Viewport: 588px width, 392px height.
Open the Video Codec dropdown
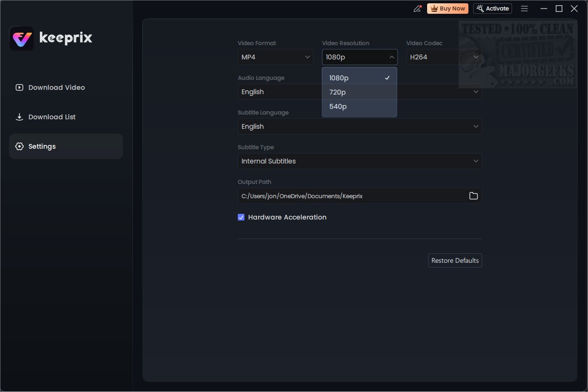(444, 57)
